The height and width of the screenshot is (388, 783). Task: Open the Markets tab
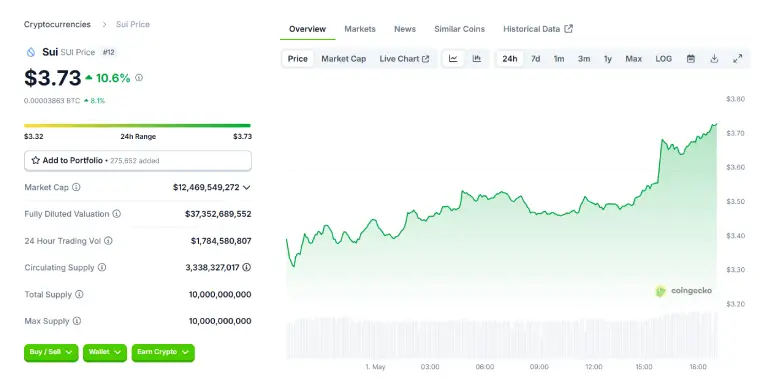[x=360, y=29]
